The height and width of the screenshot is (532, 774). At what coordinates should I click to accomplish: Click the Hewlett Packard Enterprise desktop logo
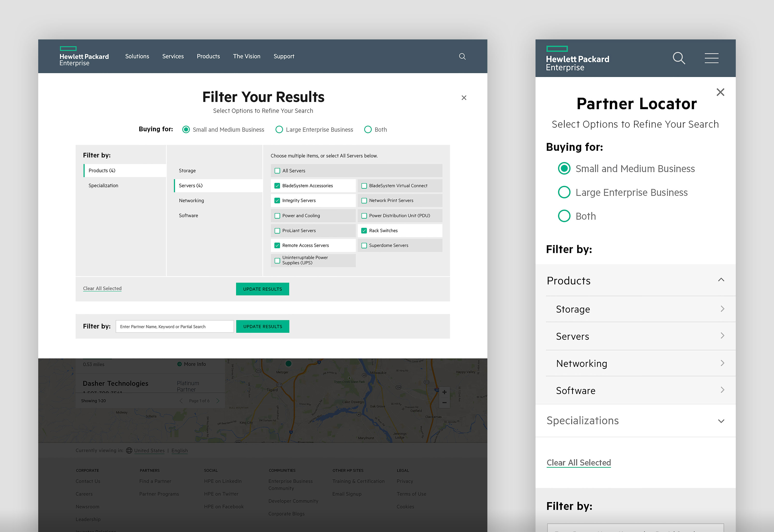84,56
